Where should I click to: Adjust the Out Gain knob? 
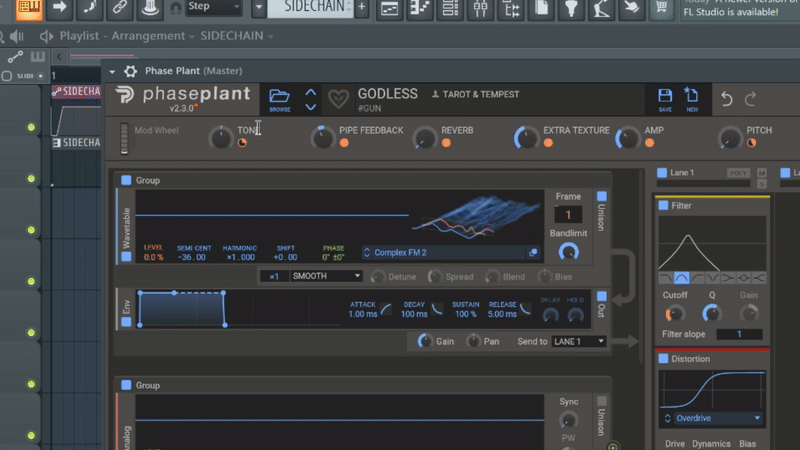(x=424, y=341)
